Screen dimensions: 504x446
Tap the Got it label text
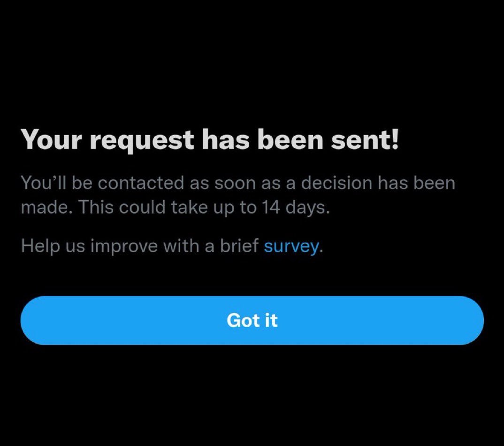(x=252, y=320)
